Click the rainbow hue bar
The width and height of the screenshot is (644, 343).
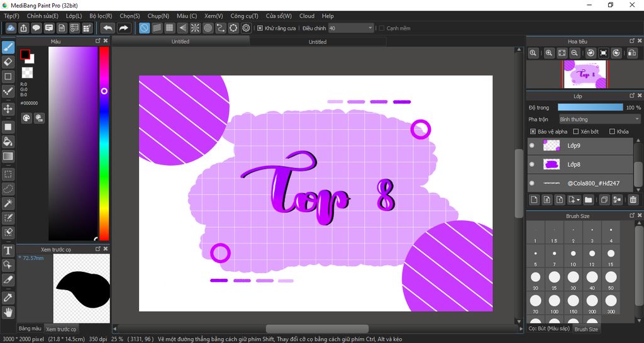coord(104,143)
